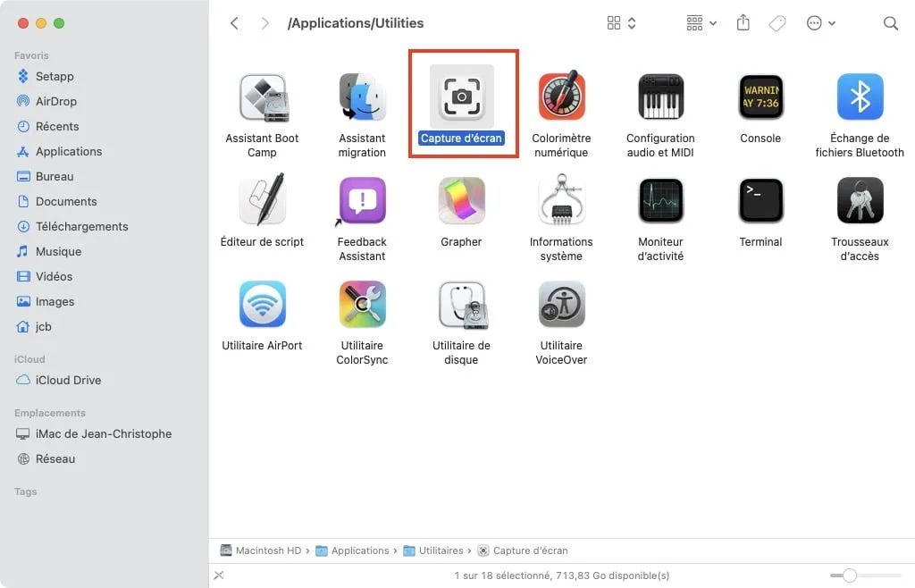This screenshot has width=915, height=588.
Task: Open the group-by options dropdown
Action: 701,23
